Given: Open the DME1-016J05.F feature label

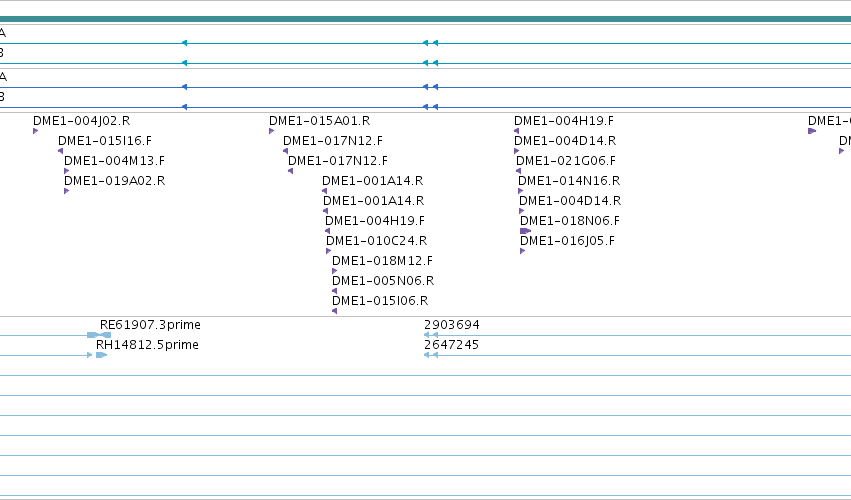Looking at the screenshot, I should [567, 240].
